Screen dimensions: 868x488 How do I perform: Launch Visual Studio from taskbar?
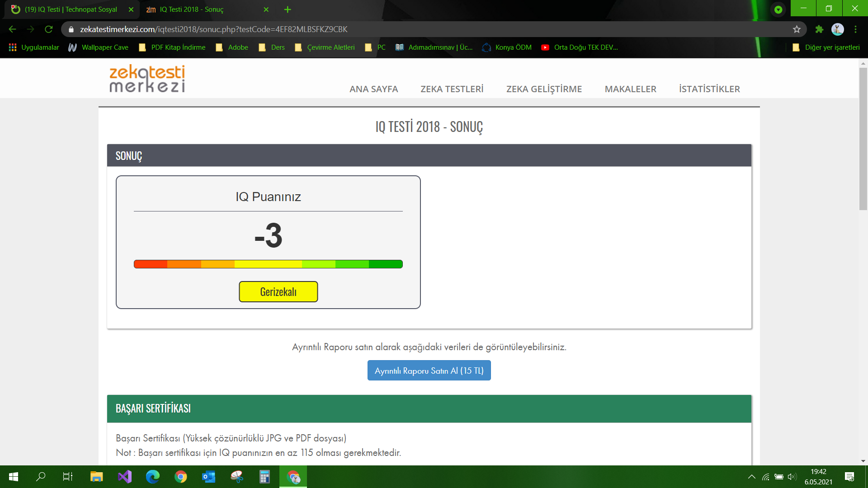tap(125, 477)
